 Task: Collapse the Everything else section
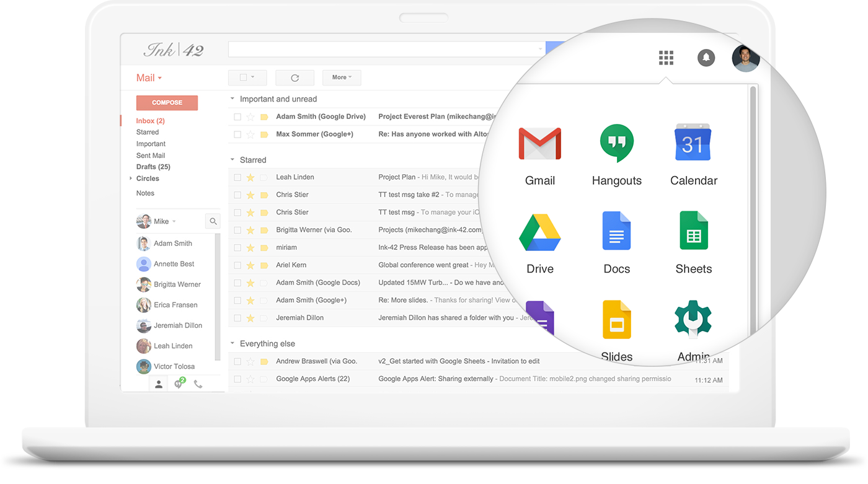pos(232,344)
